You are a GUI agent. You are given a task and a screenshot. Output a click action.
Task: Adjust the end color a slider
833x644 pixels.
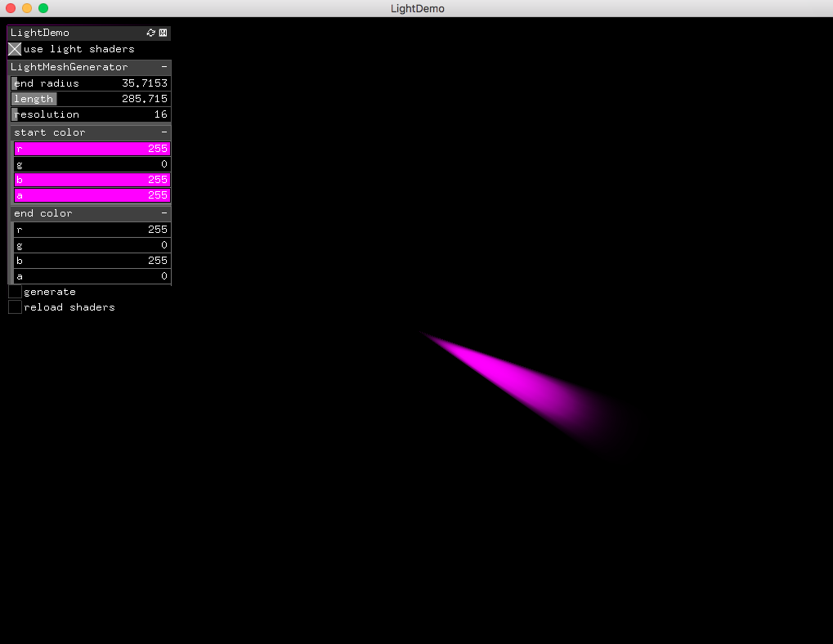tap(92, 275)
